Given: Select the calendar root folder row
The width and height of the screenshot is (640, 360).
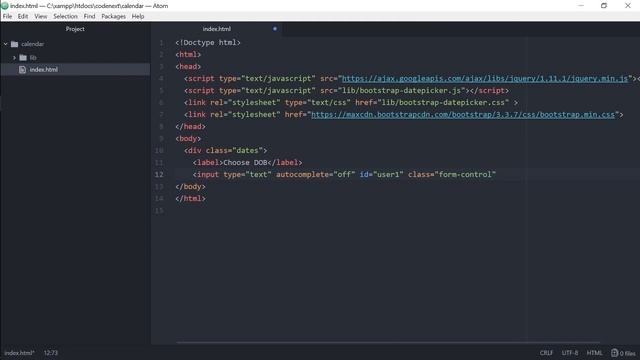Looking at the screenshot, I should click(x=75, y=44).
